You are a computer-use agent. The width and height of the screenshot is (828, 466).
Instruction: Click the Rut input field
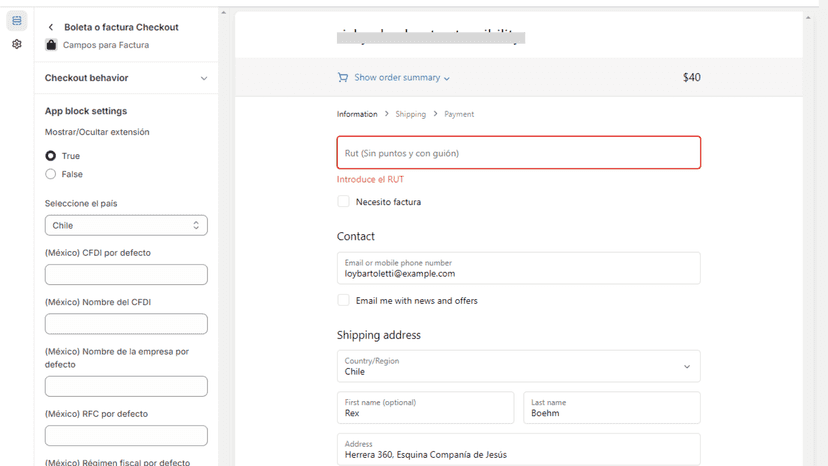(519, 153)
